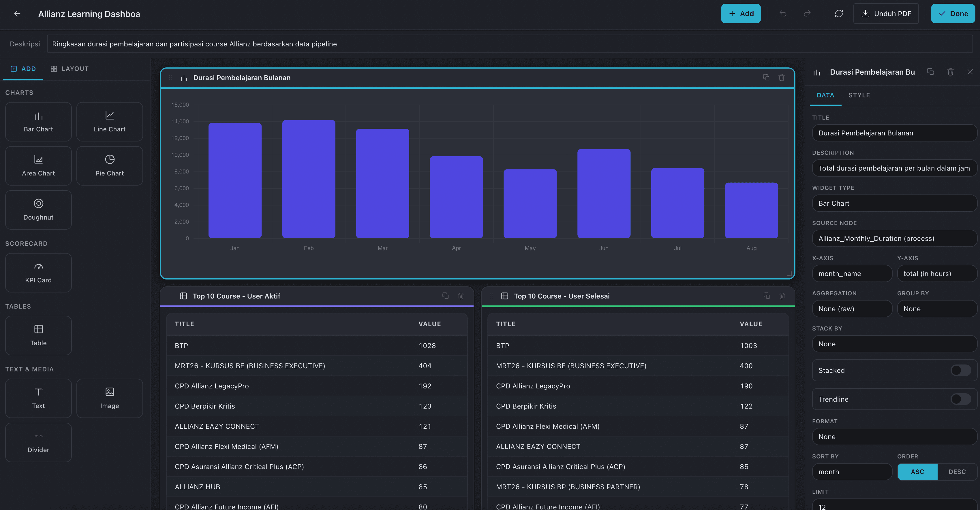Add a Doughnut chart widget
The width and height of the screenshot is (980, 510).
click(x=38, y=210)
